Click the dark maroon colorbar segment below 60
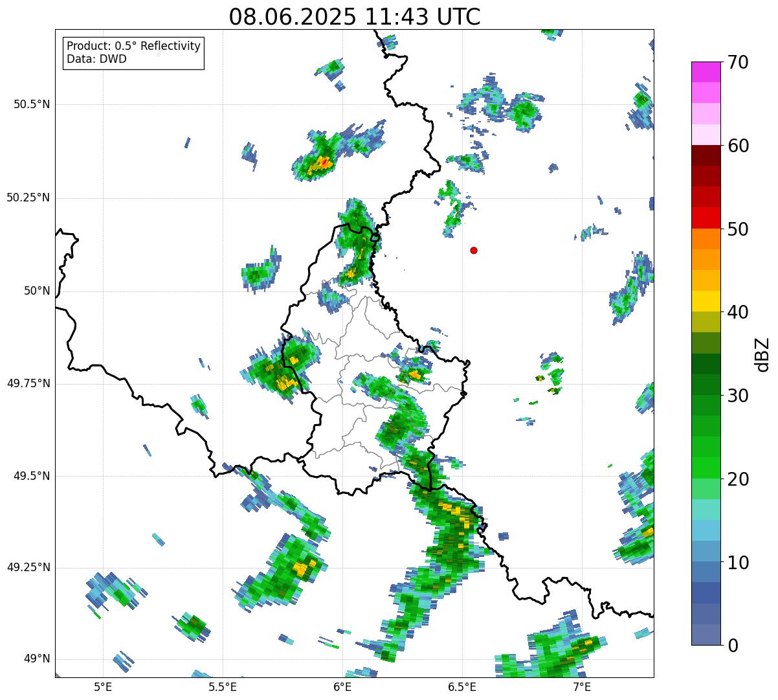 click(706, 155)
